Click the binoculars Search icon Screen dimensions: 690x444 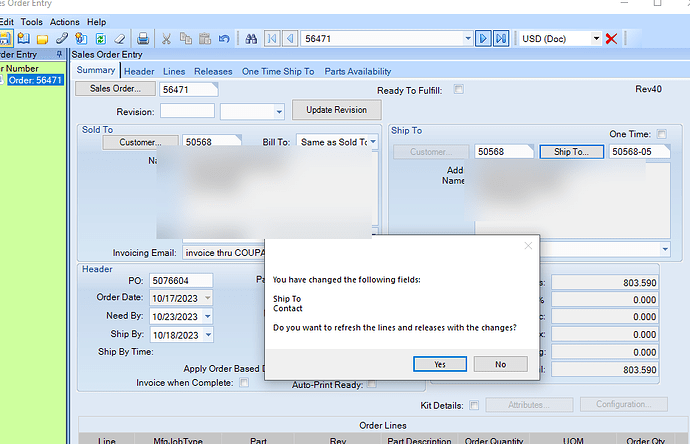(251, 39)
